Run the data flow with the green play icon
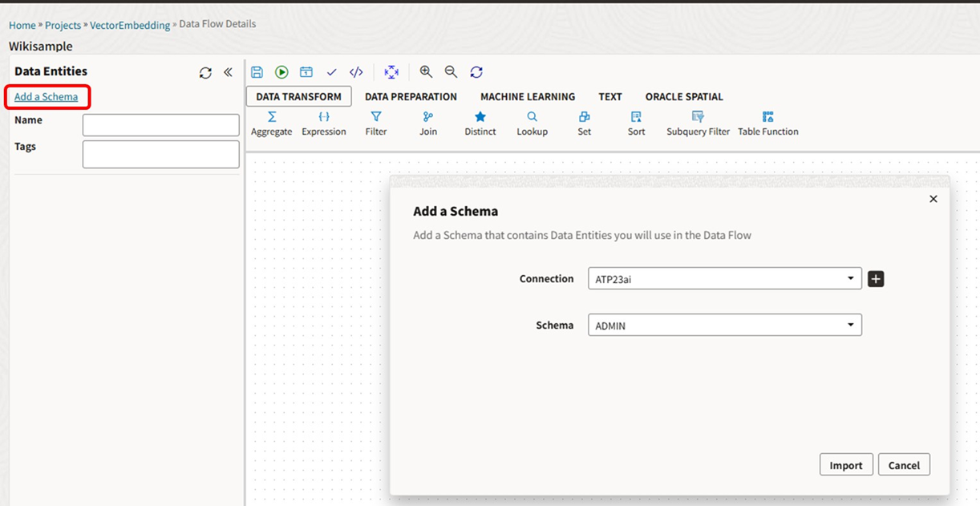 pyautogui.click(x=281, y=72)
